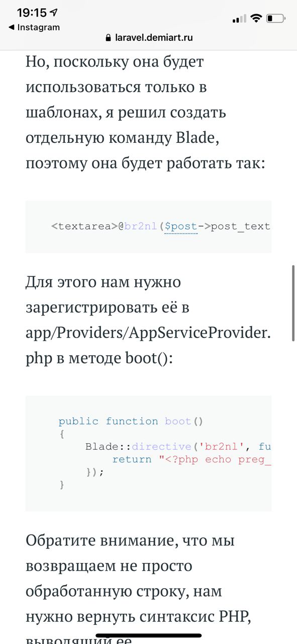Tap the 19:15 clock in status bar
Viewport: 297px width, 644px height.
[32, 13]
